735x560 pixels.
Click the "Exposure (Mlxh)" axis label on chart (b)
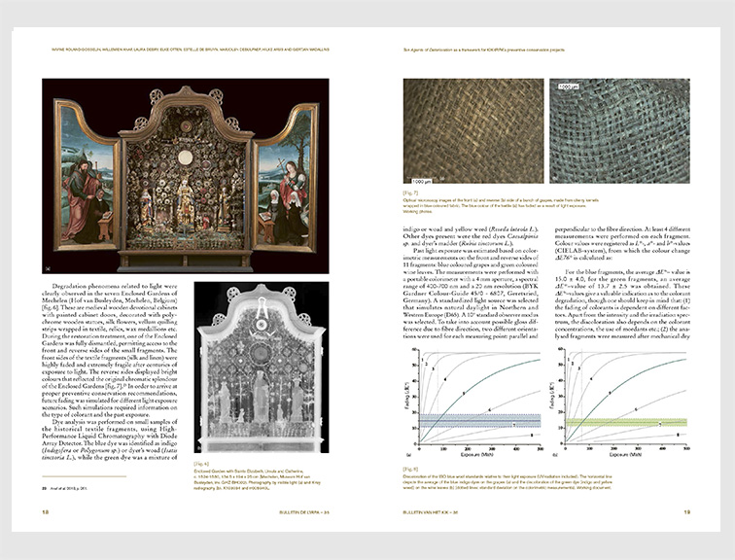[624, 455]
